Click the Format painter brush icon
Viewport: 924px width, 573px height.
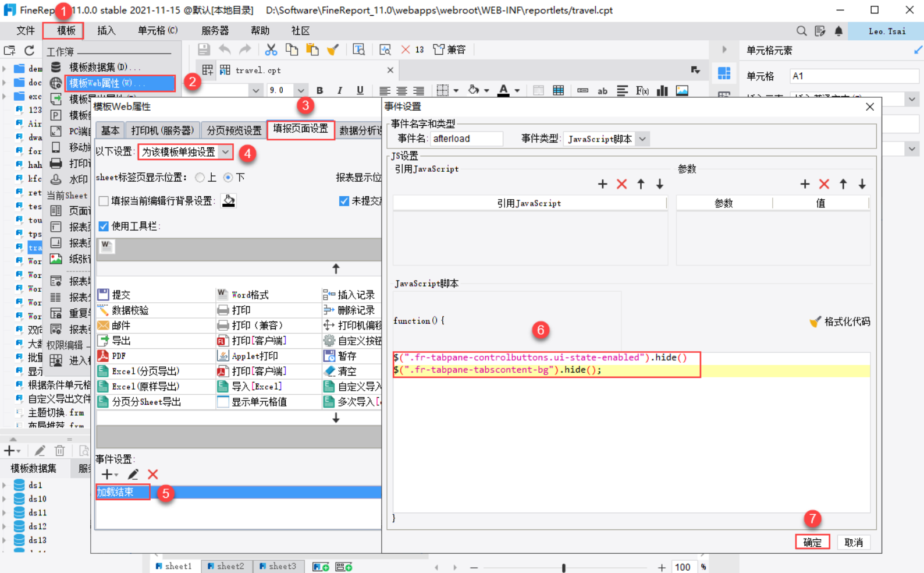[333, 50]
